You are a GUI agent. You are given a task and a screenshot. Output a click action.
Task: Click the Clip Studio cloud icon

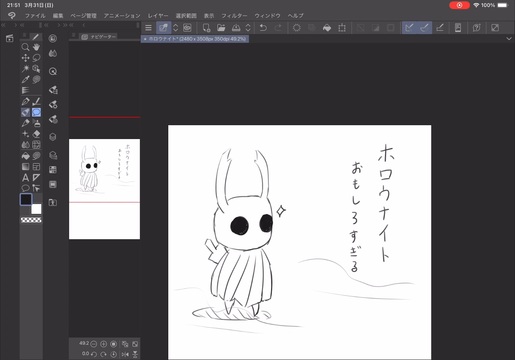tap(187, 28)
